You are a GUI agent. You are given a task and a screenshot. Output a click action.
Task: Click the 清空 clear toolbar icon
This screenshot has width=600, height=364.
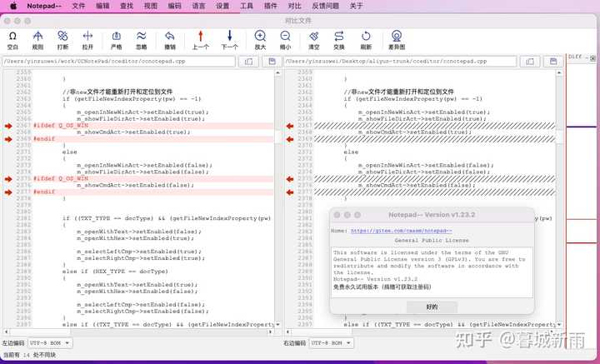[314, 40]
